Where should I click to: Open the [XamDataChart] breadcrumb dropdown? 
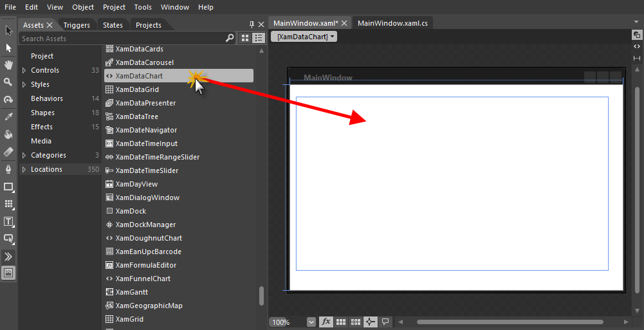305,37
